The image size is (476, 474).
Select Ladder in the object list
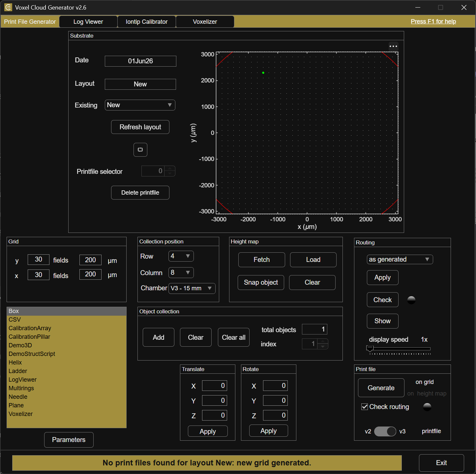(x=67, y=371)
